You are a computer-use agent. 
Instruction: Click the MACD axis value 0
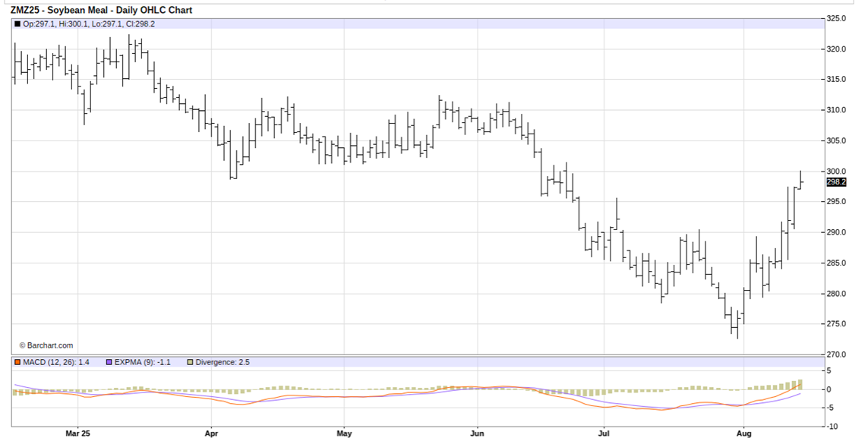pyautogui.click(x=829, y=389)
